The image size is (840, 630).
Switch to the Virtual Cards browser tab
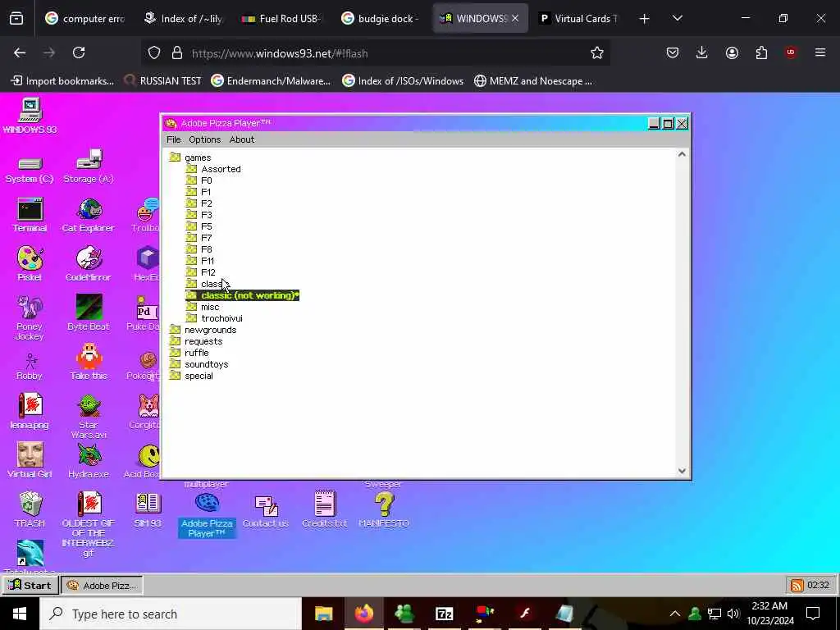point(577,18)
